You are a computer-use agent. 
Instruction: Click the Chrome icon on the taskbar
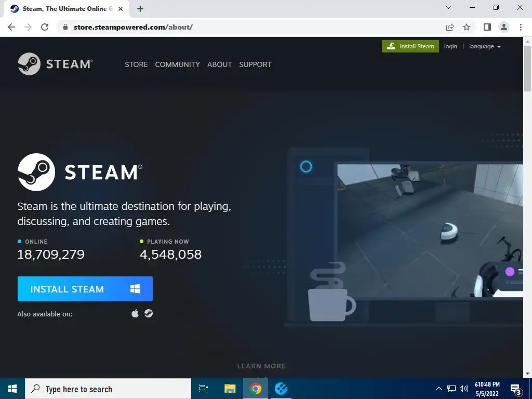[256, 389]
